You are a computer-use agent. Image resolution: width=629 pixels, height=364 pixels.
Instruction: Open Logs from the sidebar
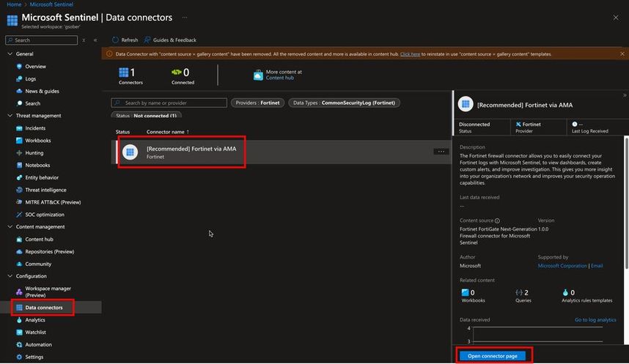coord(31,79)
